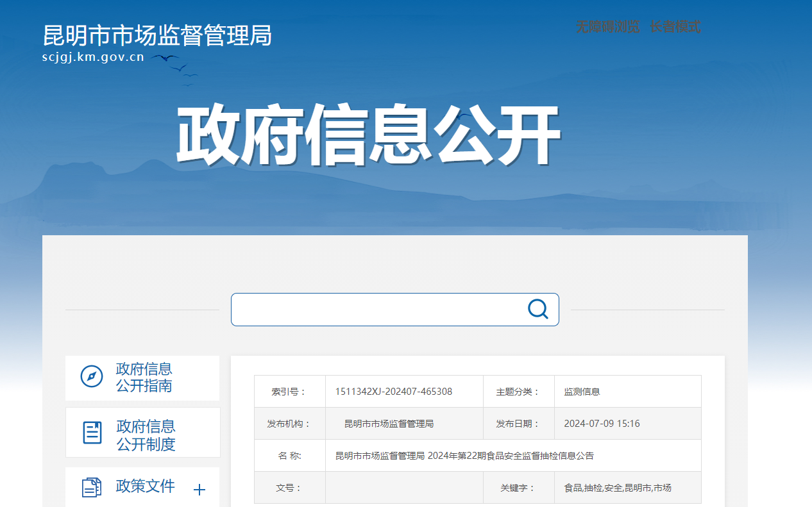Open the 政策文件 menu item
The height and width of the screenshot is (507, 812).
pos(142,487)
